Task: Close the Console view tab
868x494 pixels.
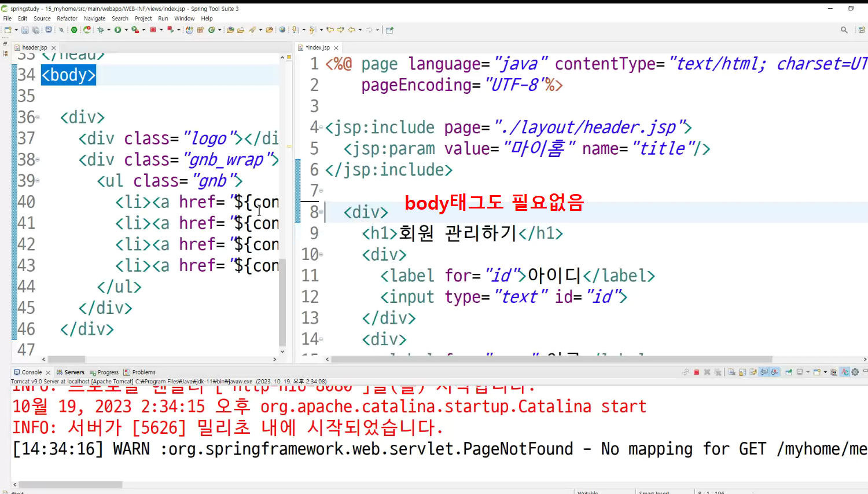Action: [48, 372]
